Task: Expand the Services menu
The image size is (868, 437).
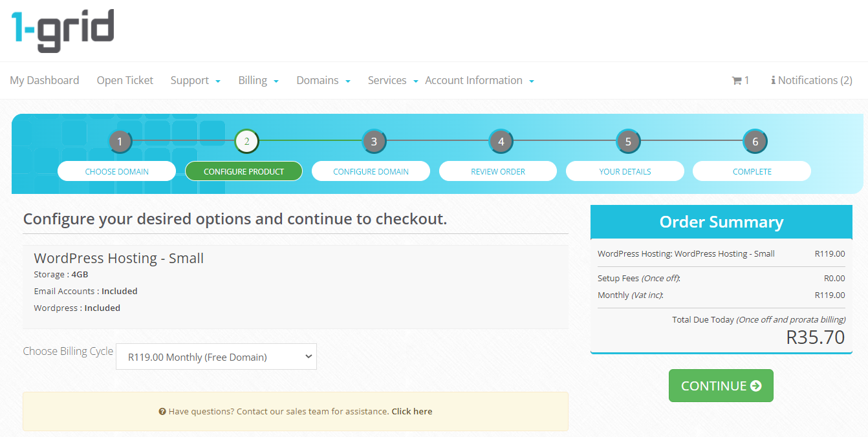Action: [x=393, y=80]
